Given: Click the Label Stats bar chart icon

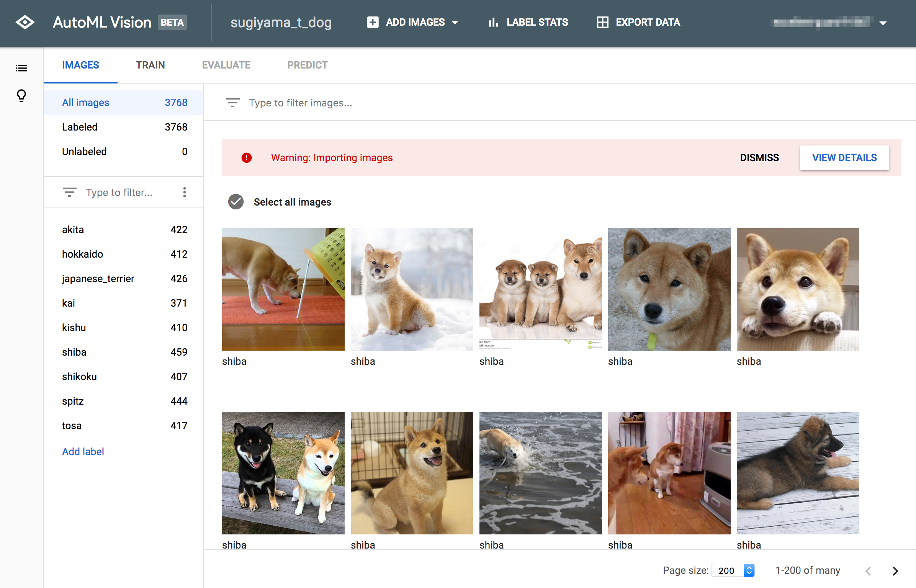Looking at the screenshot, I should click(x=493, y=22).
